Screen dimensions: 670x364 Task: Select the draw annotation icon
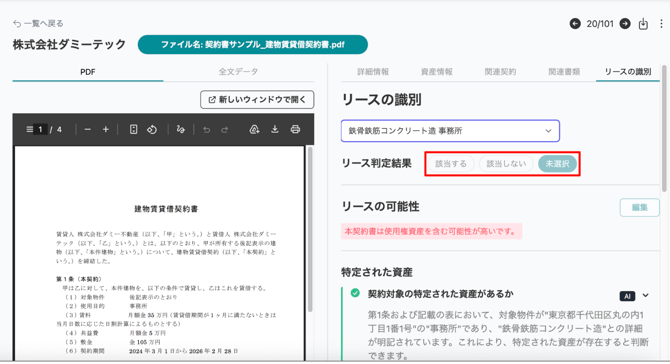pos(180,129)
